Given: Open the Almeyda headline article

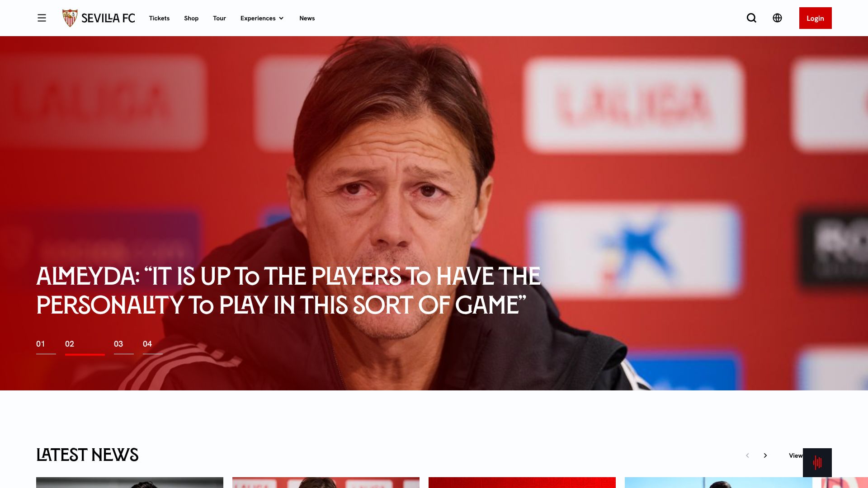Looking at the screenshot, I should coord(288,291).
